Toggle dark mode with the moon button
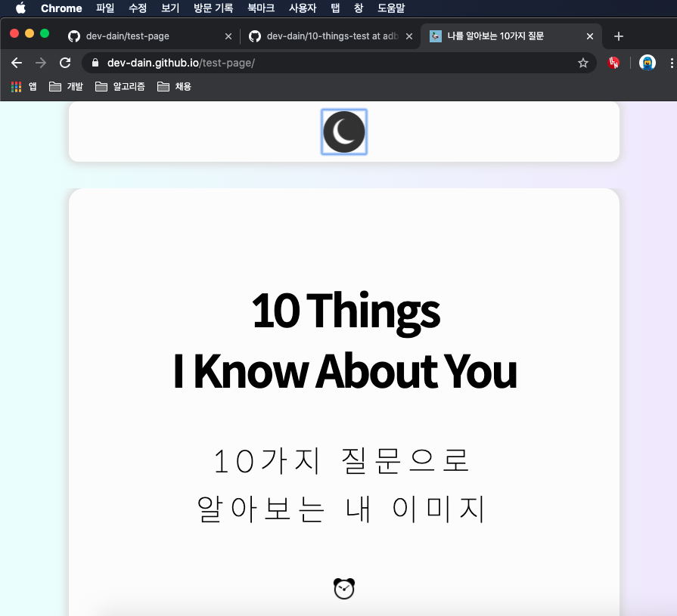The height and width of the screenshot is (616, 677). pyautogui.click(x=344, y=132)
